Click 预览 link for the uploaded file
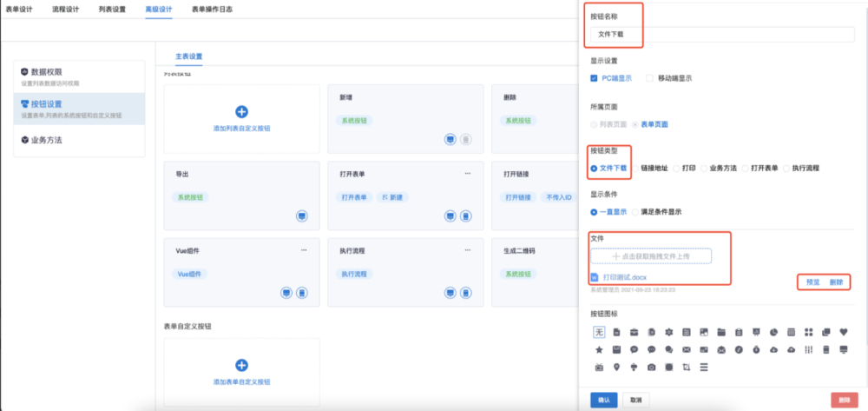Viewport: 868px width, 411px height. coord(813,282)
